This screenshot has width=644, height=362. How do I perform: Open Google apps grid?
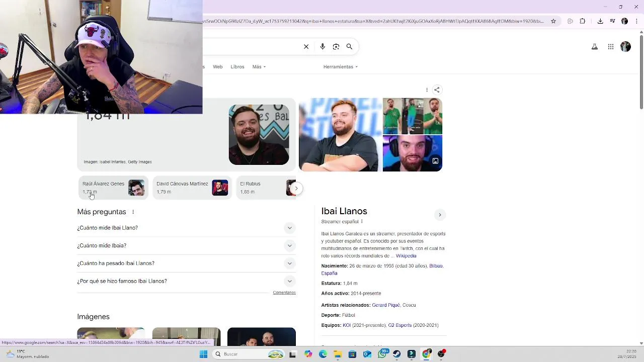[611, 47]
